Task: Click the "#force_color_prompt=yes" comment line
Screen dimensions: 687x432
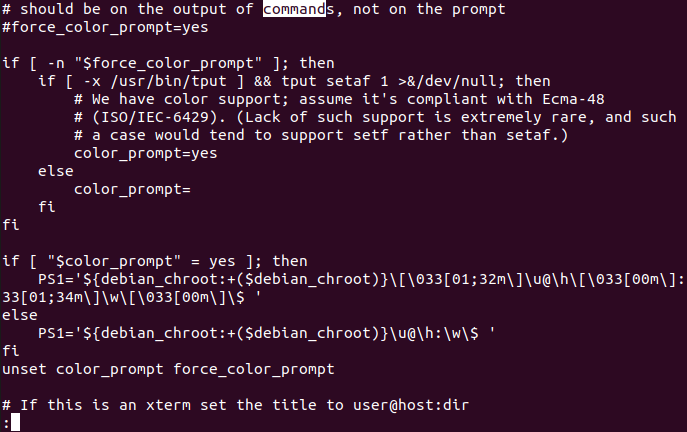Action: pos(105,28)
